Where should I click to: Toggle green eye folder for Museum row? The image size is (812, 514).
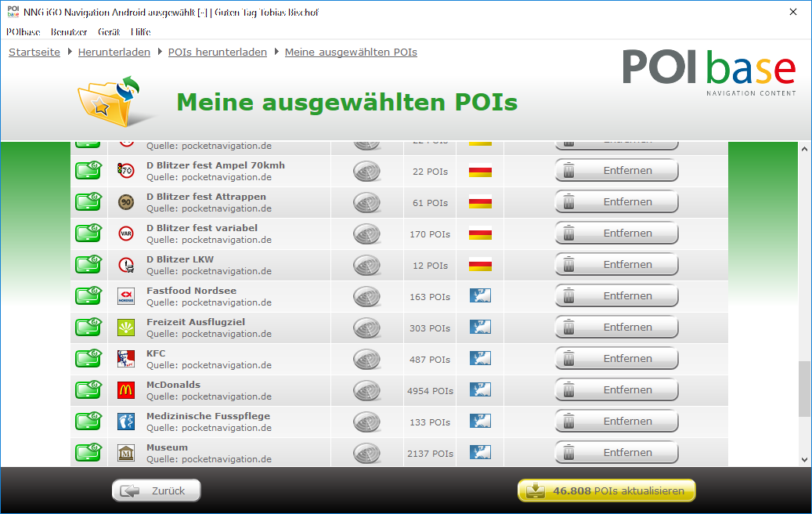88,452
